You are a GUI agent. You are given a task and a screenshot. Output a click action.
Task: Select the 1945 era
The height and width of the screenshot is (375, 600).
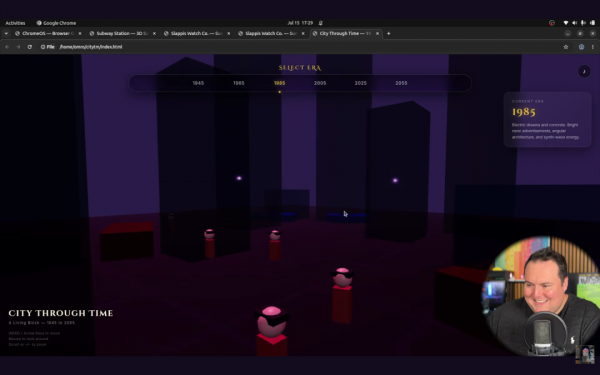pyautogui.click(x=198, y=83)
